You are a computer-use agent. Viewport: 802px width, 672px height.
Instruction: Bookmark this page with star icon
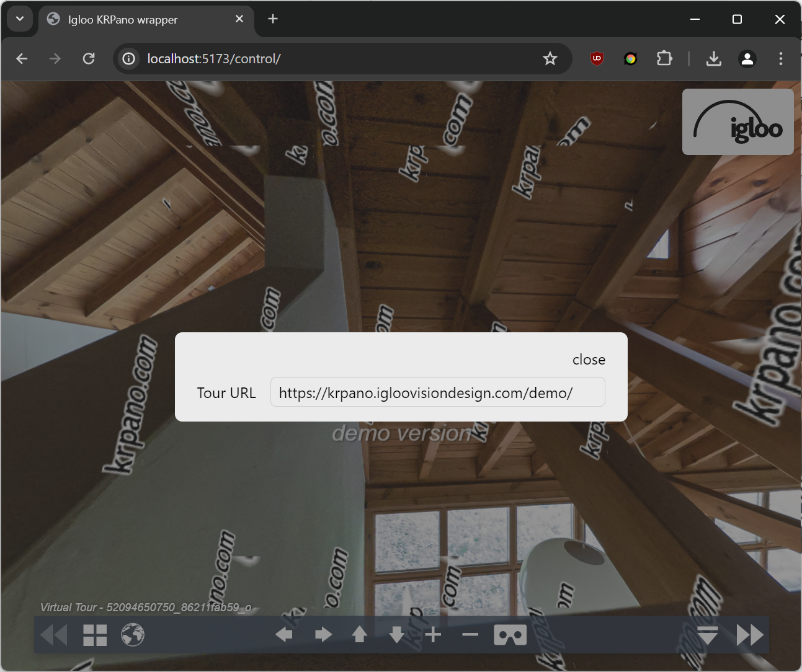coord(550,59)
